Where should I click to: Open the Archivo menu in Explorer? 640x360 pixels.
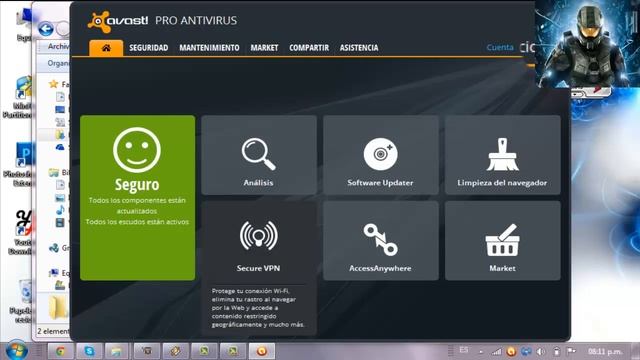(x=58, y=47)
